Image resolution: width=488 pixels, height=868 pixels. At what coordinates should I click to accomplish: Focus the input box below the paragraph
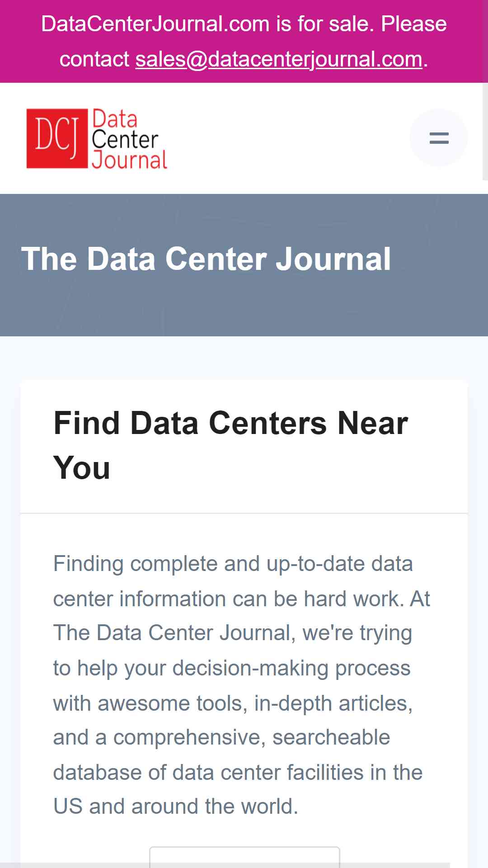coord(244,857)
